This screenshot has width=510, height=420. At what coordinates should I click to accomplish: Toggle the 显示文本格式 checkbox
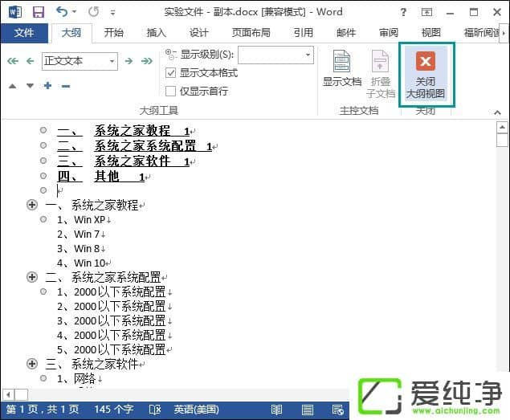(170, 73)
